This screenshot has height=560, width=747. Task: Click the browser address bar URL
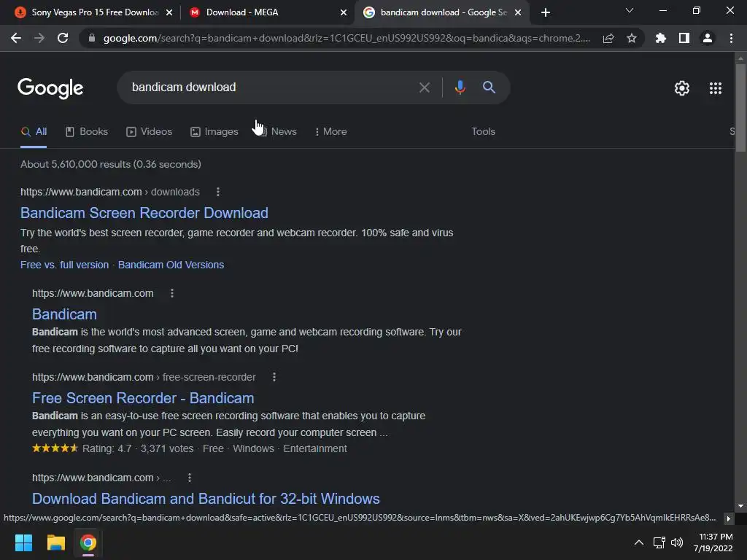(x=347, y=38)
